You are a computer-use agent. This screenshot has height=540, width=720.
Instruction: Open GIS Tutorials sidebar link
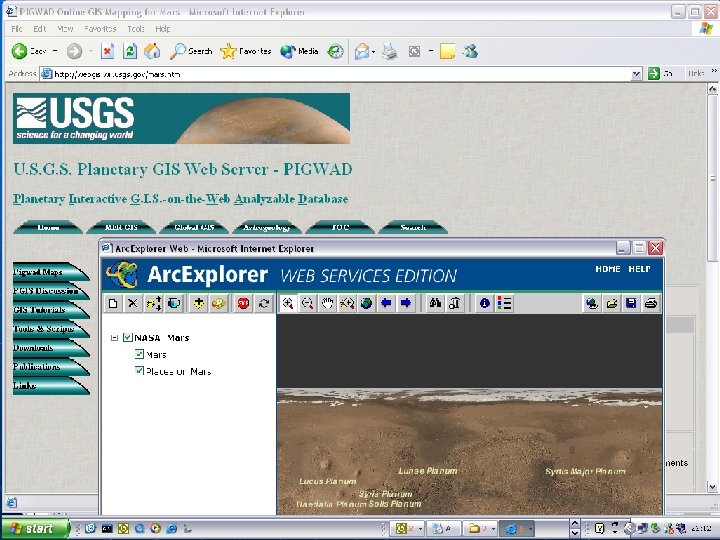51,310
